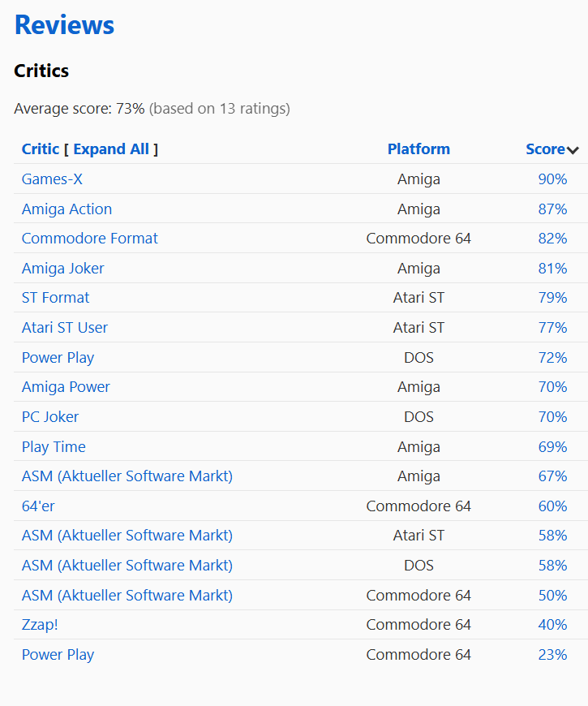This screenshot has width=588, height=706.
Task: Open Commodore Format critic entry
Action: 89,239
